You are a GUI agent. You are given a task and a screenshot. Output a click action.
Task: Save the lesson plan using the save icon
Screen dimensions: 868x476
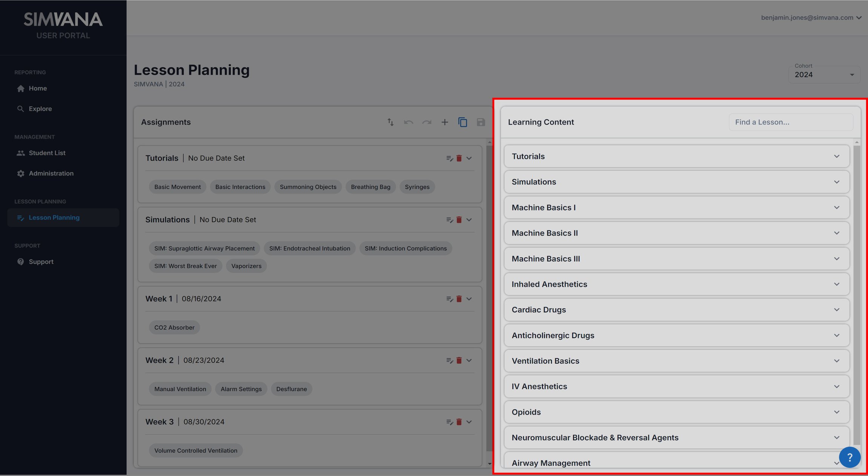pyautogui.click(x=481, y=122)
